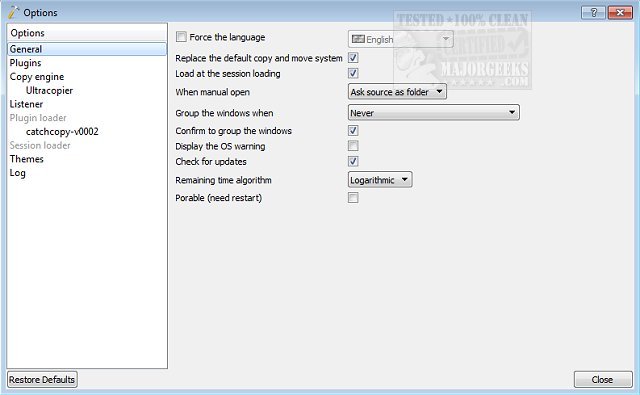This screenshot has width=640, height=395.
Task: Enable the Force the language checkbox
Action: [x=181, y=37]
